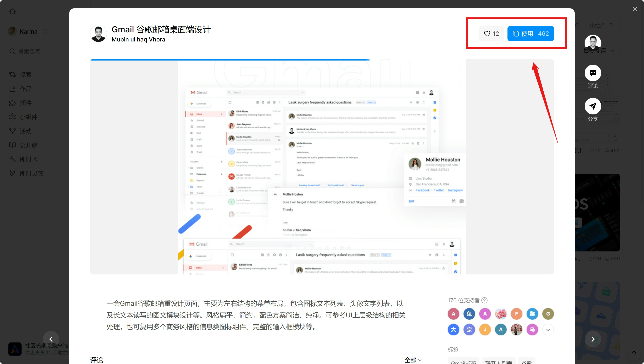
Task: Click the red-photo supporter avatar
Action: point(516,330)
